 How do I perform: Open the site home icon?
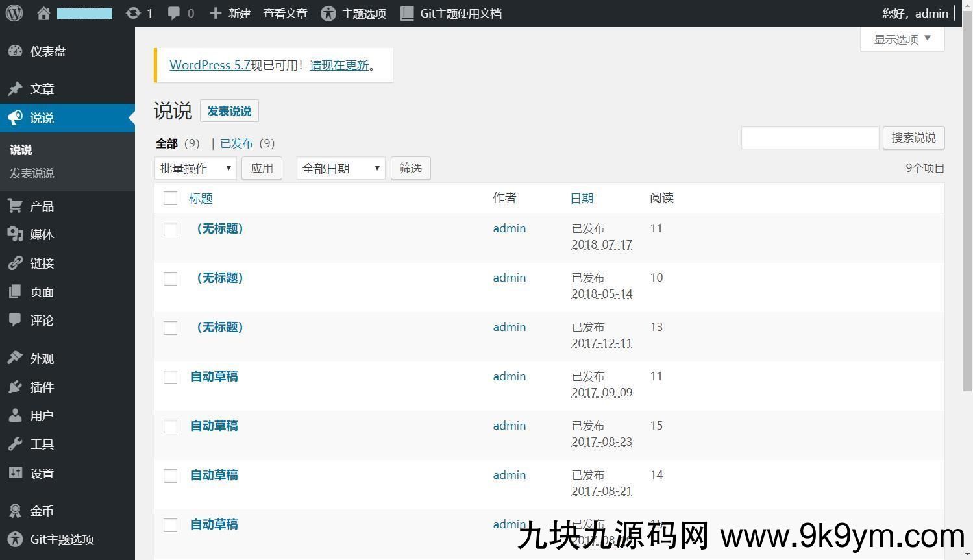[x=43, y=13]
